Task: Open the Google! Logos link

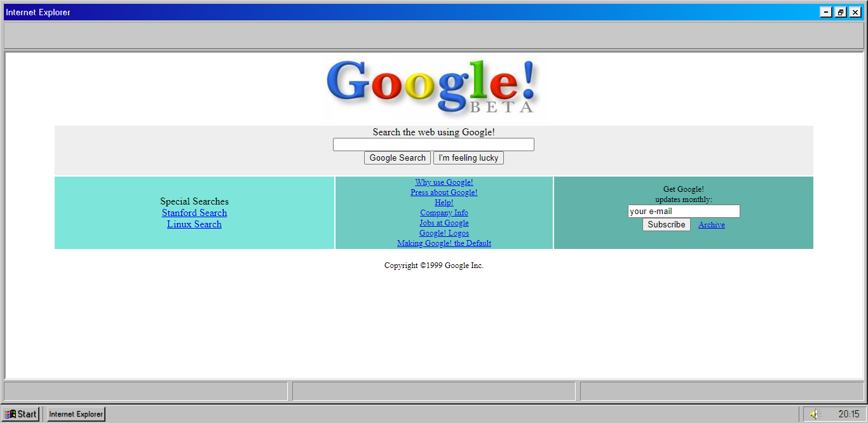Action: coord(444,233)
